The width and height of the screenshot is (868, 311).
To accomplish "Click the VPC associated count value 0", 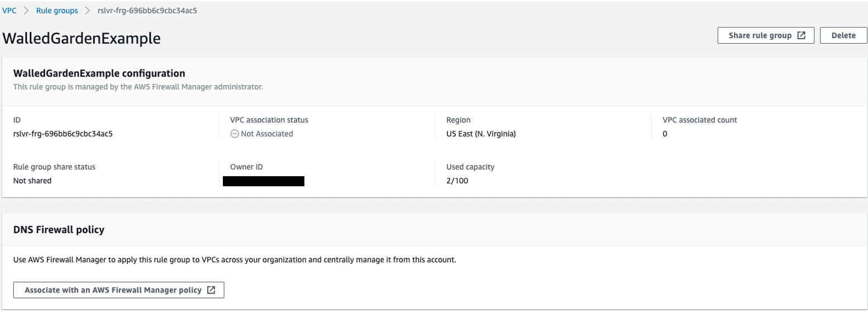I will [665, 134].
